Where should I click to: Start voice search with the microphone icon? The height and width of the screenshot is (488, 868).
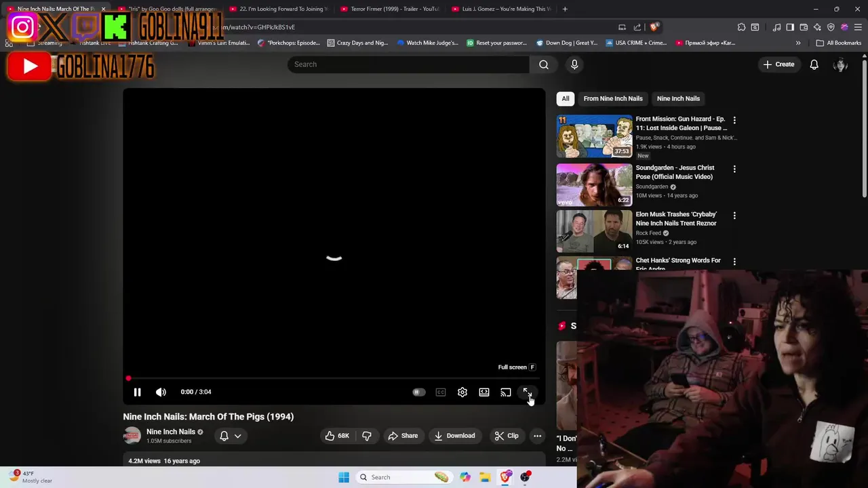tap(574, 64)
